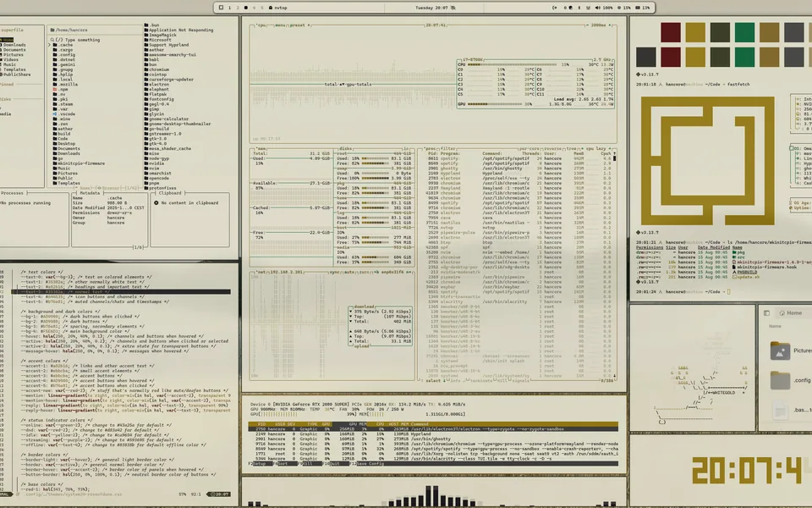Click the CPU usage indicator showing 15%
Viewport: 812px width, 508px height.
pos(626,8)
